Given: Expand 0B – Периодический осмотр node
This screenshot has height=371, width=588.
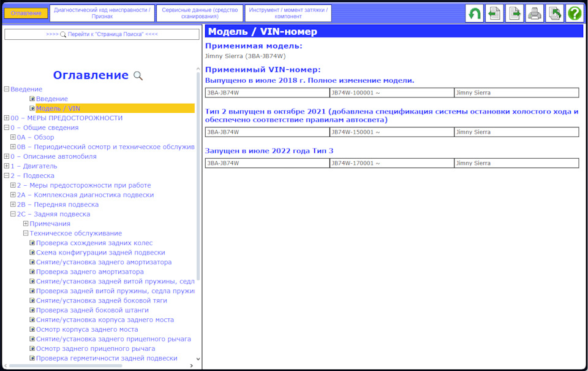Looking at the screenshot, I should coord(13,147).
